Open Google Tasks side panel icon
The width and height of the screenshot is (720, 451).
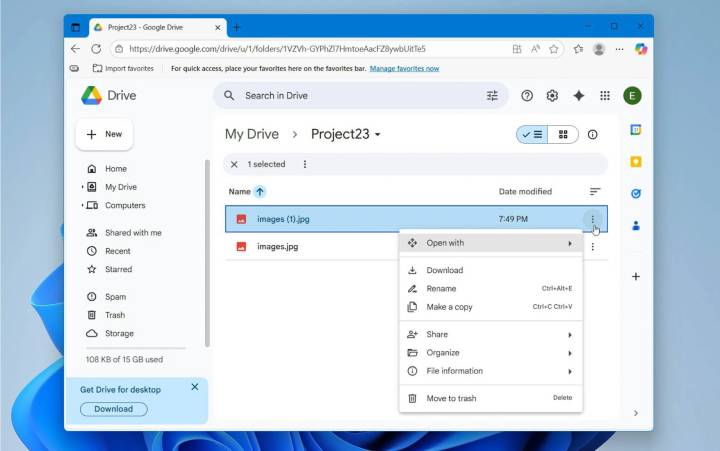click(636, 193)
